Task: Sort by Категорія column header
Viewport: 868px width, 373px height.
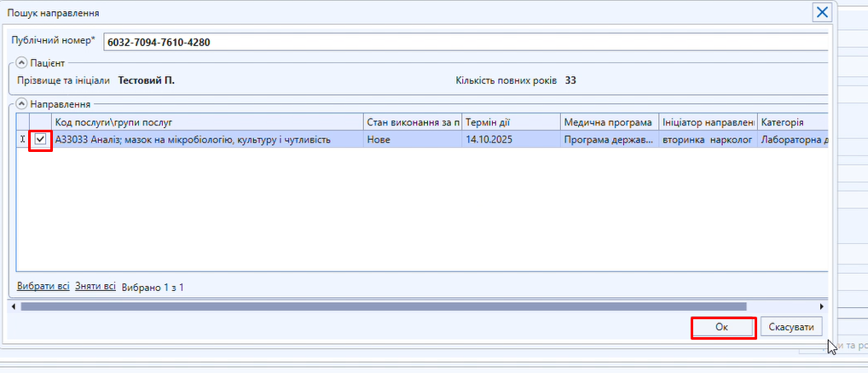Action: coord(793,122)
